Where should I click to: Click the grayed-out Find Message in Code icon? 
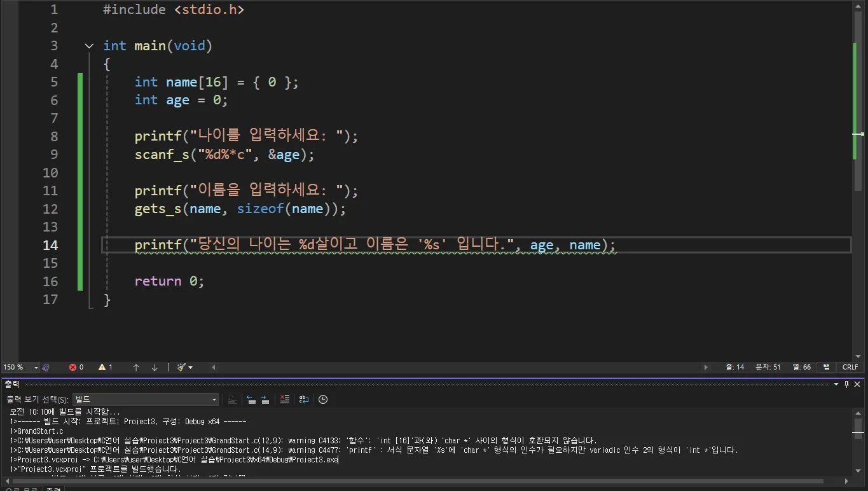233,399
